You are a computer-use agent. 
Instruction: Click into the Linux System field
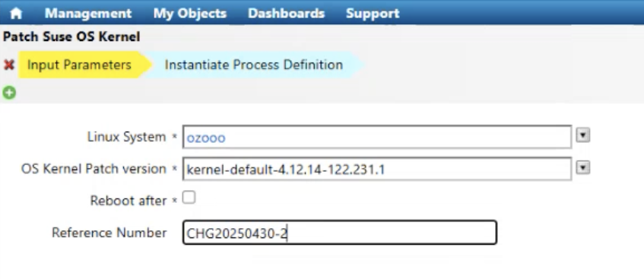click(377, 137)
